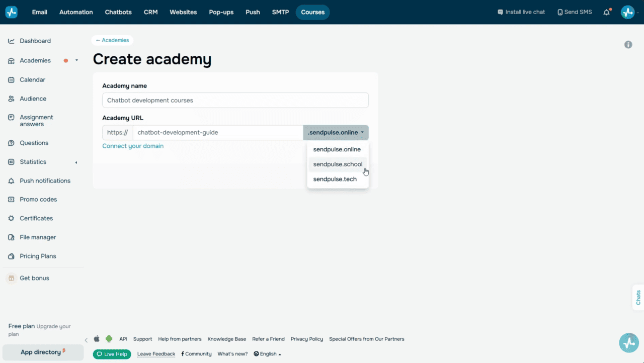Click the Calendar sidebar icon
The width and height of the screenshot is (644, 363).
(x=11, y=80)
